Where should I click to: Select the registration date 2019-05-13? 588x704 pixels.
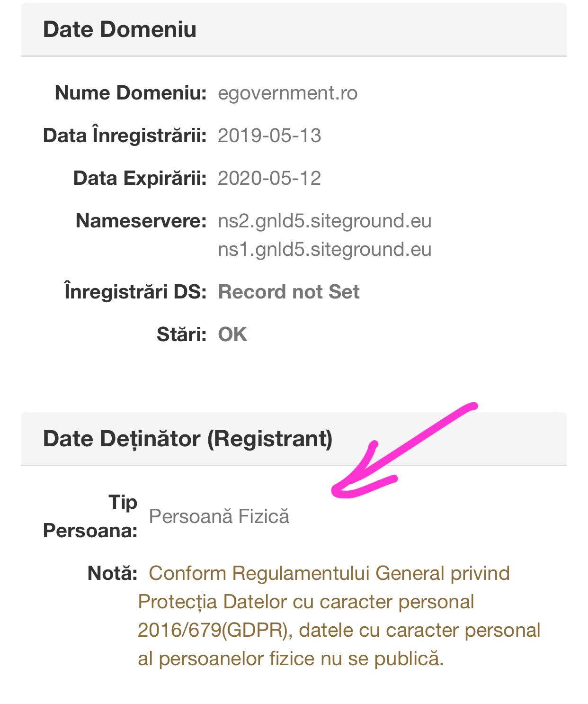tap(269, 135)
